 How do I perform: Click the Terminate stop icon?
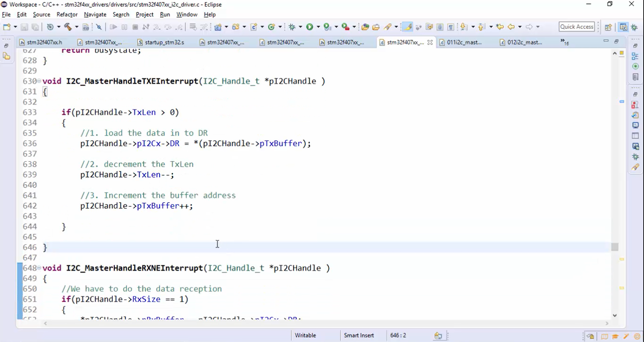point(135,27)
